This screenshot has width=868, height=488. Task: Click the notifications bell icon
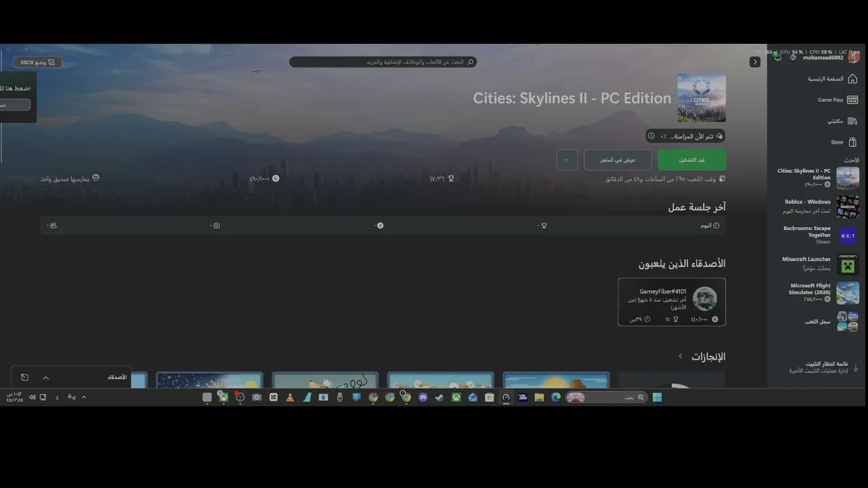pyautogui.click(x=777, y=58)
